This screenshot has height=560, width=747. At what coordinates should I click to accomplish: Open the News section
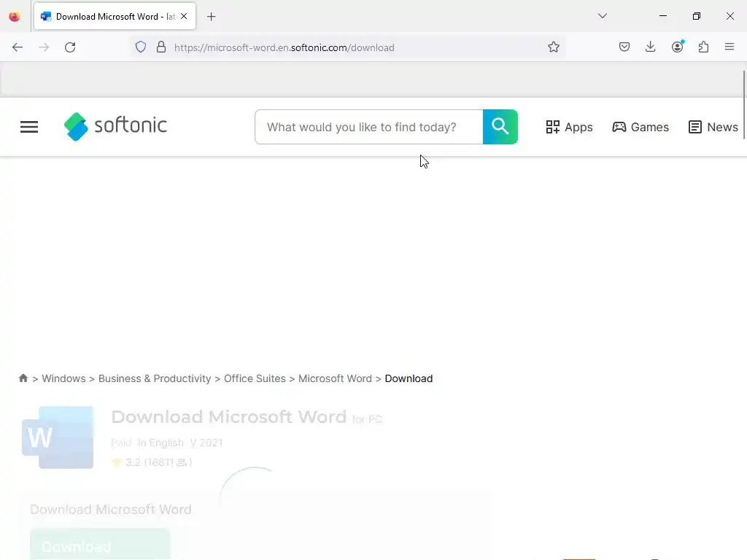713,127
